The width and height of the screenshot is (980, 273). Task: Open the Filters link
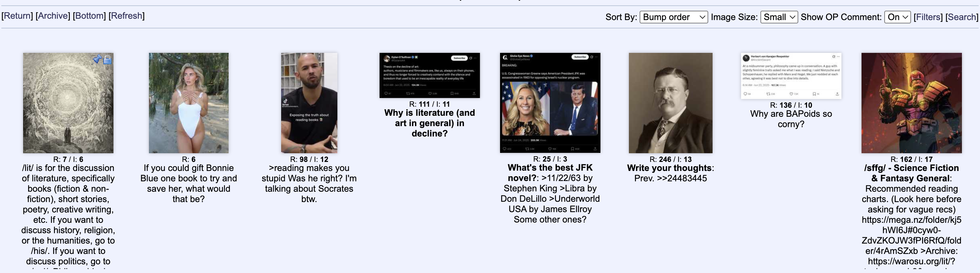pyautogui.click(x=928, y=17)
